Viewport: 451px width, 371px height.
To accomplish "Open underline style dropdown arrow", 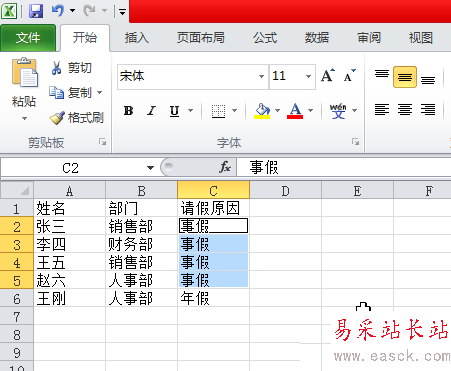I will coord(190,110).
